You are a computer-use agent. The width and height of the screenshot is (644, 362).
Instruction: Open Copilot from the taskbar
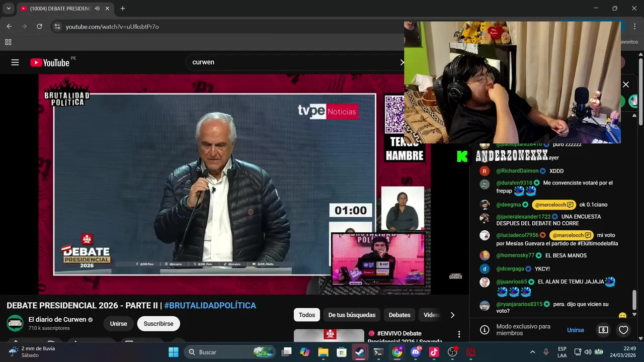coord(305,352)
